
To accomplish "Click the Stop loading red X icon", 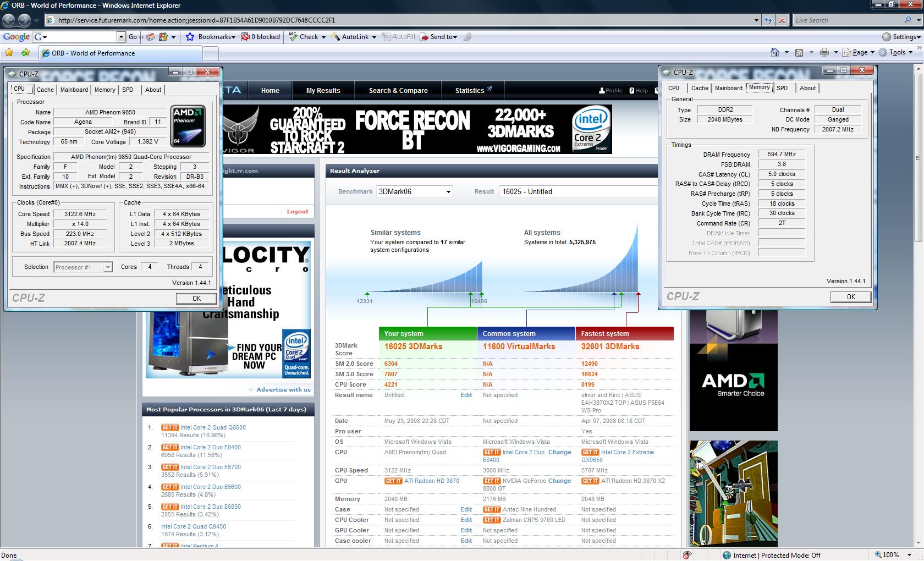I will click(782, 20).
